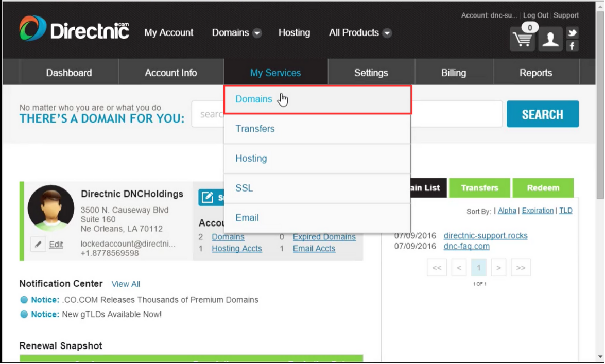
Task: Click the green Redeem tab button
Action: [543, 188]
